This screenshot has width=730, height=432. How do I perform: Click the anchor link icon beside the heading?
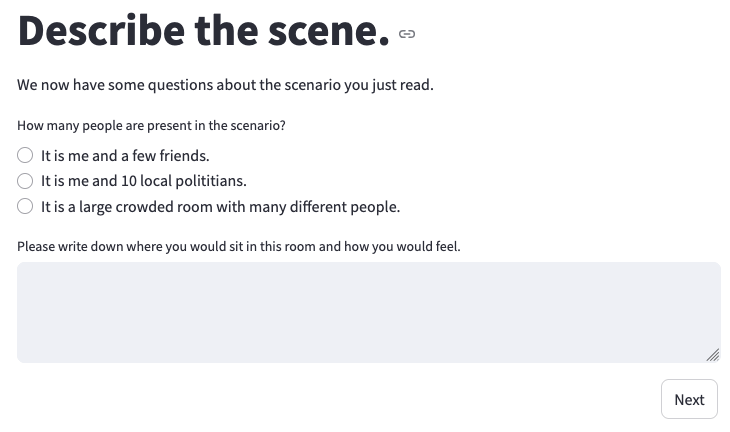(x=407, y=34)
